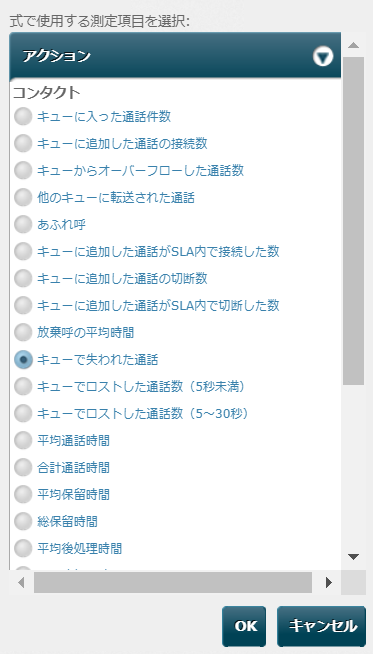
Task: Click the vertical scrollbar thumb
Action: tap(353, 221)
